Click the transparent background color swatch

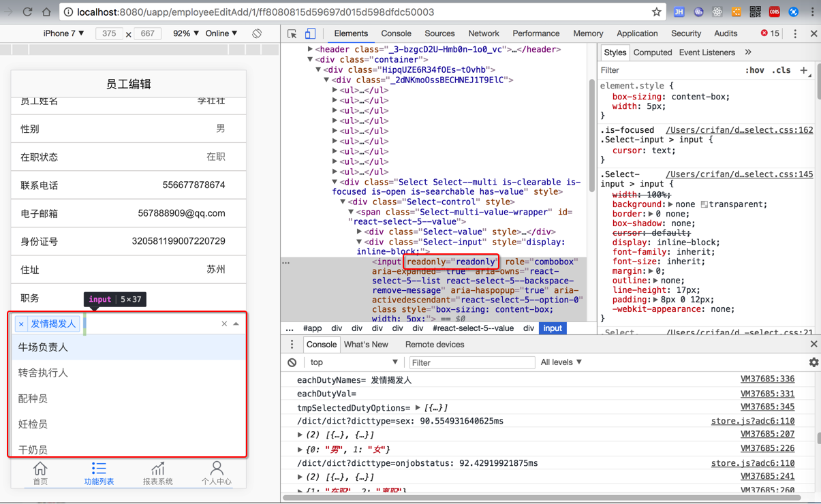pos(704,204)
